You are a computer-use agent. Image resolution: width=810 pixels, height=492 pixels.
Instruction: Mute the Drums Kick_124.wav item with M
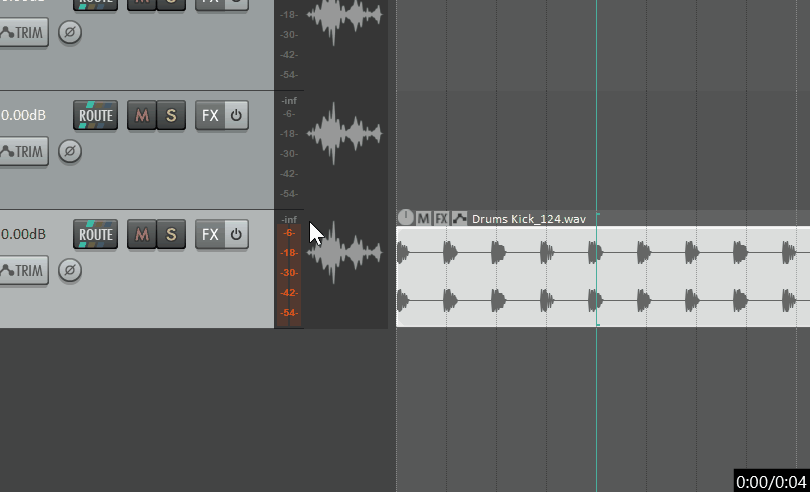click(423, 218)
